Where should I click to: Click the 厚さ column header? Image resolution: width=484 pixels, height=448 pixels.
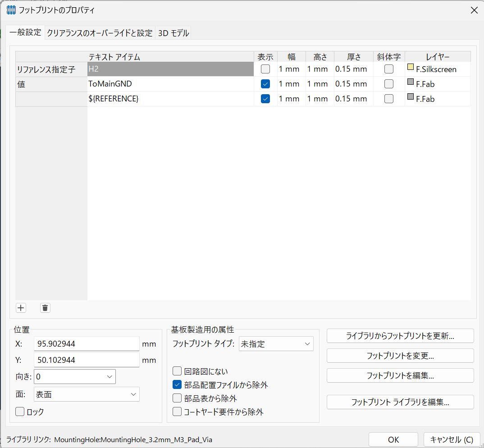point(354,56)
